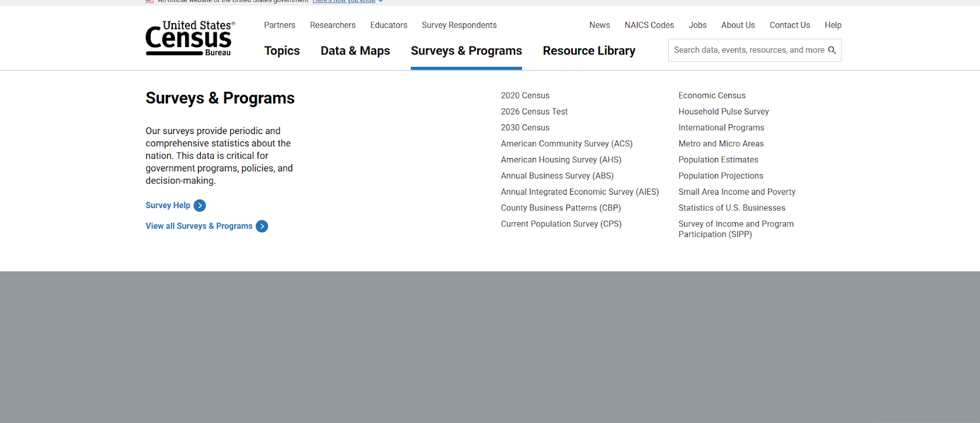The image size is (980, 423).
Task: Open the Resource Library menu
Action: [589, 51]
